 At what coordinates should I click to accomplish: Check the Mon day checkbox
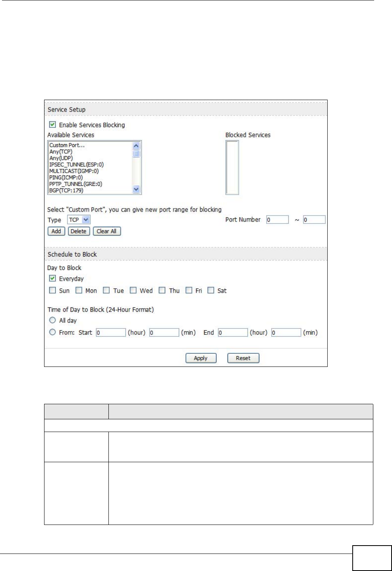[x=79, y=290]
